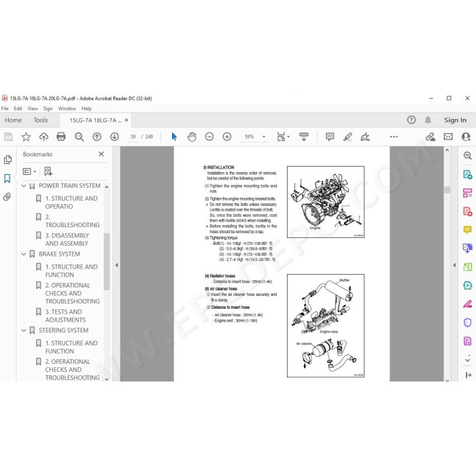Screen dimensions: 476x476
Task: Add a comment with speech bubble
Action: [x=330, y=137]
